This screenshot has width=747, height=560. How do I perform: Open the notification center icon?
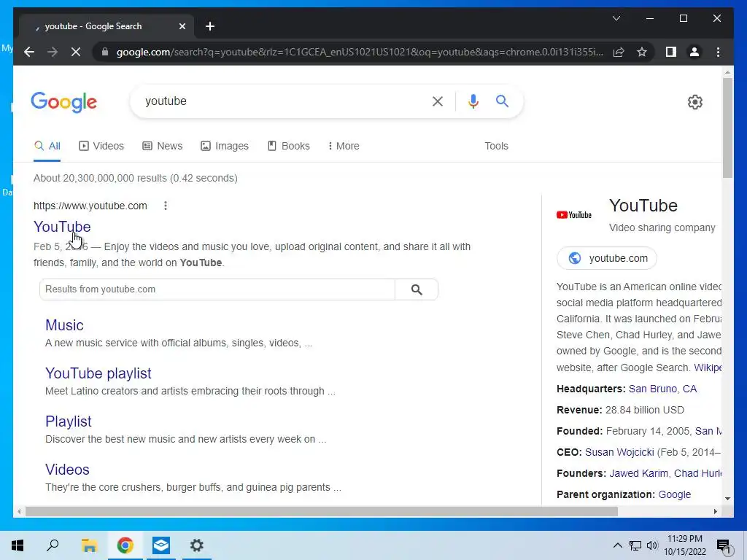[x=724, y=546]
